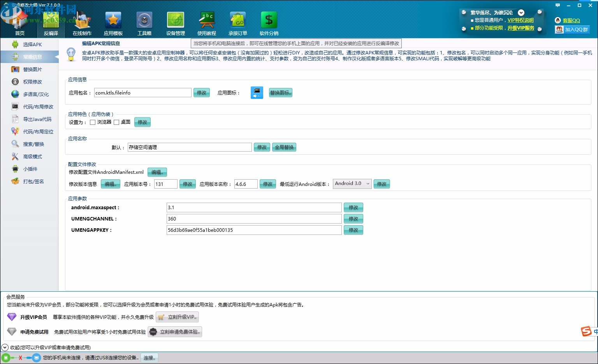Viewport: 598px width, 364px height.
Task: Expand the round arrow beside 繁华落尽
Action: click(521, 13)
